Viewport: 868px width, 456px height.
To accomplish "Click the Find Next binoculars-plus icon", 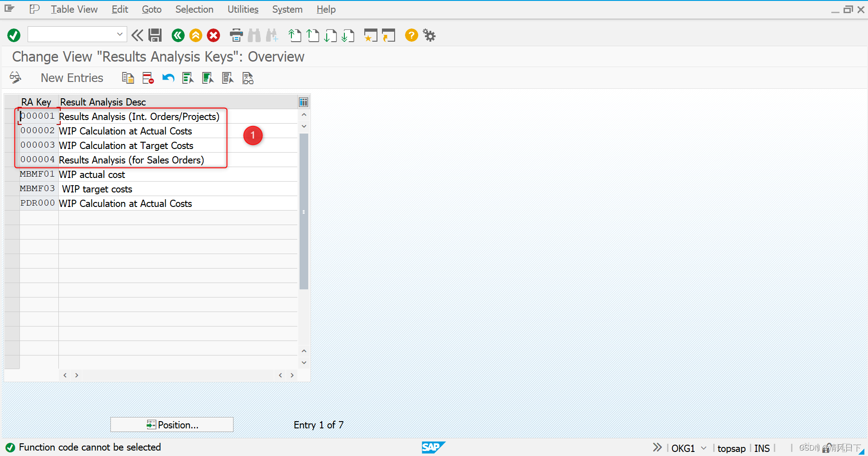I will [x=272, y=35].
